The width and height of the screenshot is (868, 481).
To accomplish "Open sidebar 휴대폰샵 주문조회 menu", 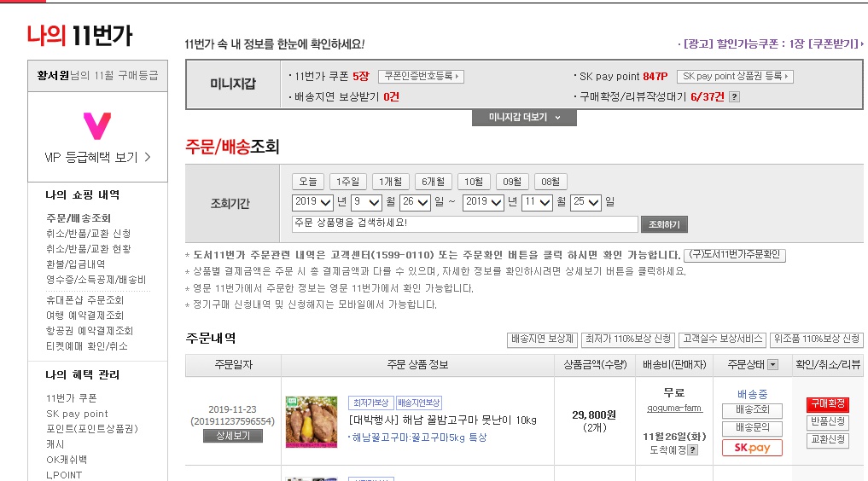I will (84, 300).
